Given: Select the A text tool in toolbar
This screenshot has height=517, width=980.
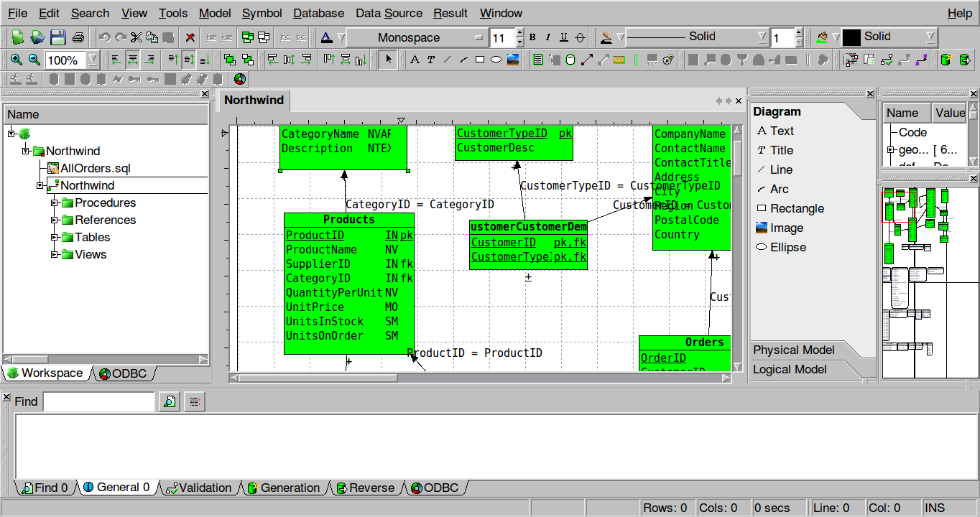Looking at the screenshot, I should coord(415,60).
